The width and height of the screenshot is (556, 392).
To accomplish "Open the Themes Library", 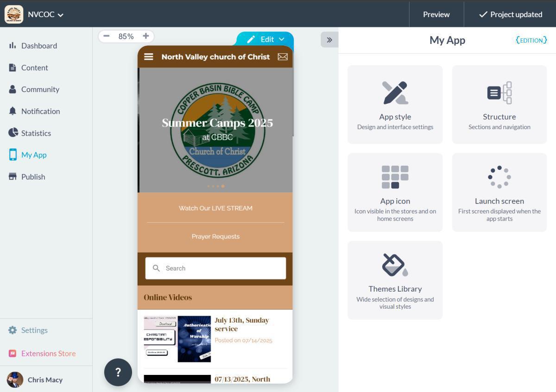I will pos(395,280).
